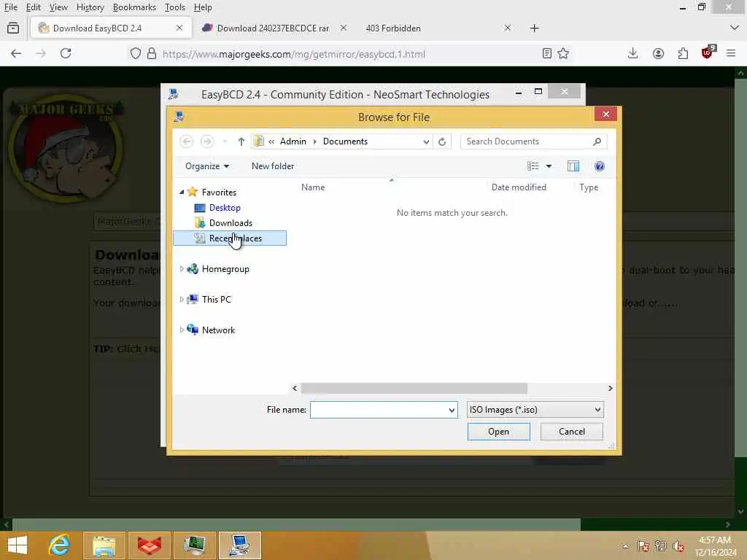This screenshot has width=747, height=560.
Task: Sort by the Date modified column header
Action: point(519,187)
